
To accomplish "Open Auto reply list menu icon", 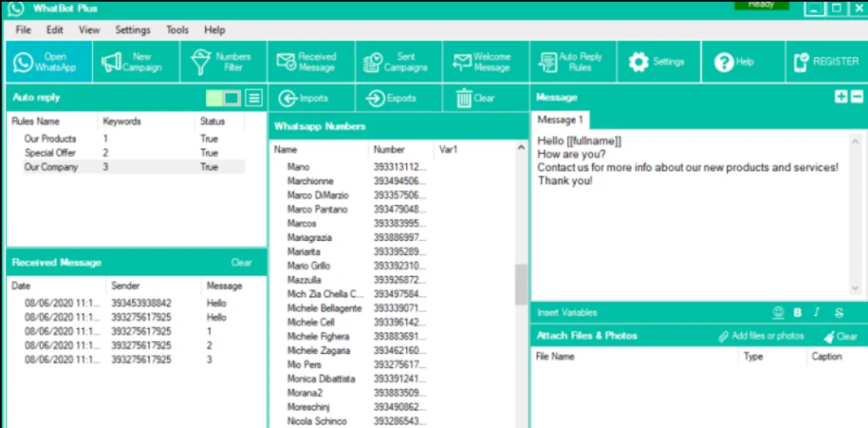I will click(x=254, y=98).
